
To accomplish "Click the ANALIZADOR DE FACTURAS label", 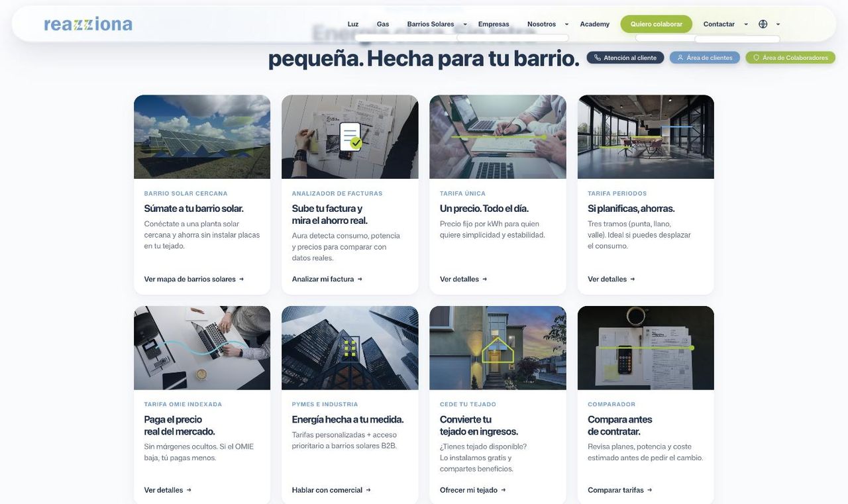I will [337, 193].
